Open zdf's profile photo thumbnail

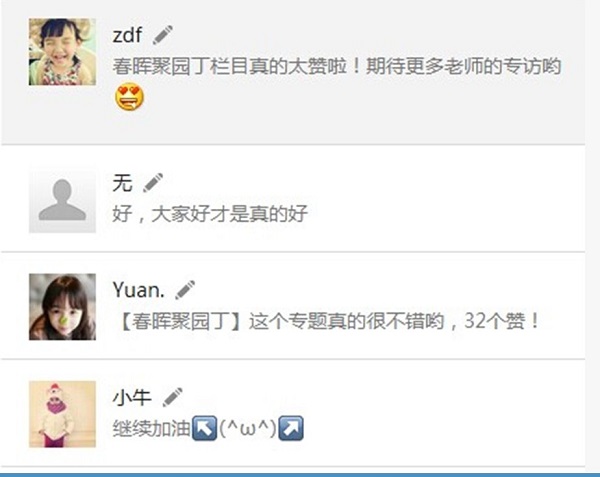tap(62, 52)
